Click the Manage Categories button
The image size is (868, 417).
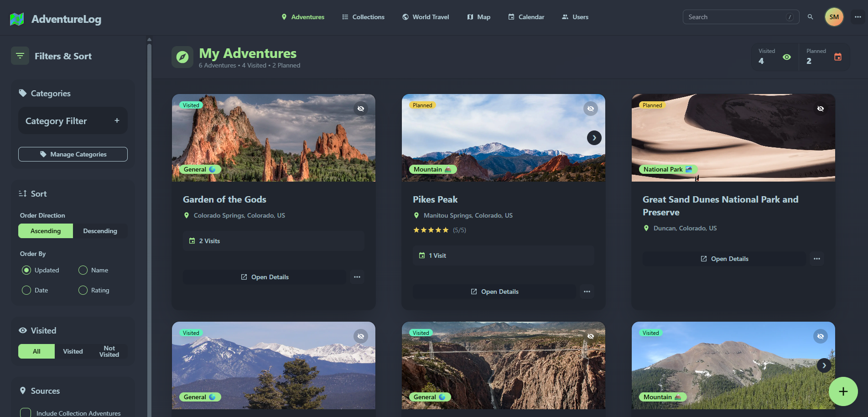click(x=73, y=154)
